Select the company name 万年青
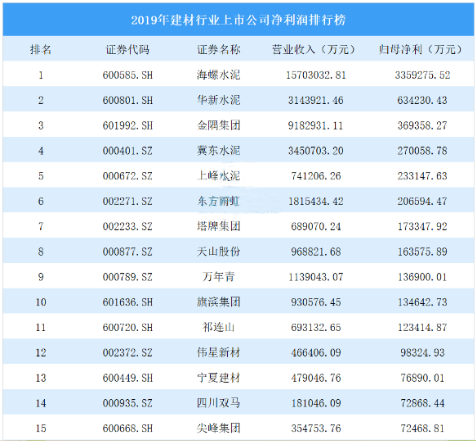Image resolution: width=476 pixels, height=441 pixels. coord(218,277)
